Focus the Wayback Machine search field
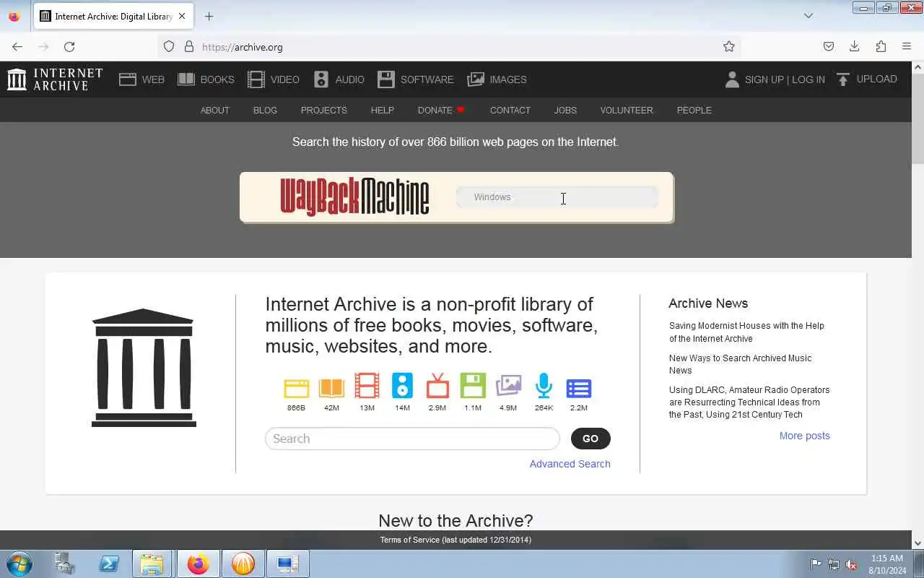Viewport: 924px width, 578px height. (557, 197)
